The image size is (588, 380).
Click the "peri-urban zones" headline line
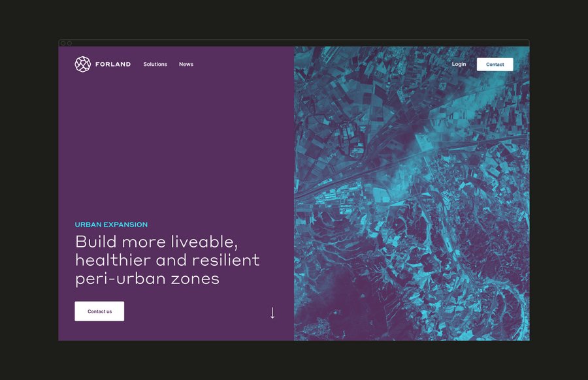click(x=147, y=279)
